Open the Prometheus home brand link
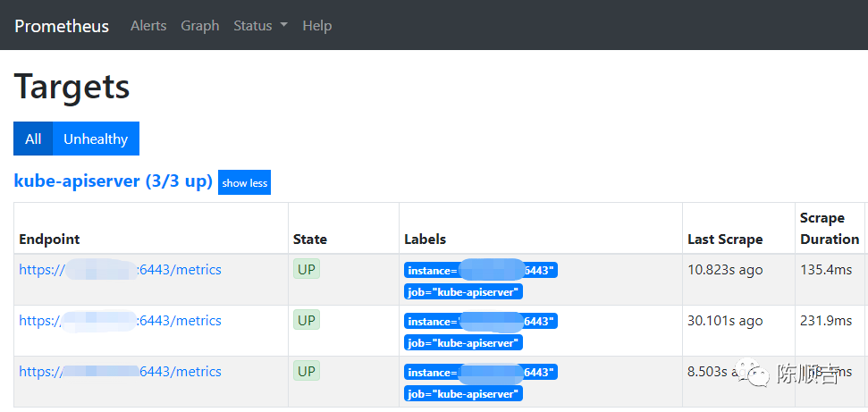 pyautogui.click(x=62, y=26)
